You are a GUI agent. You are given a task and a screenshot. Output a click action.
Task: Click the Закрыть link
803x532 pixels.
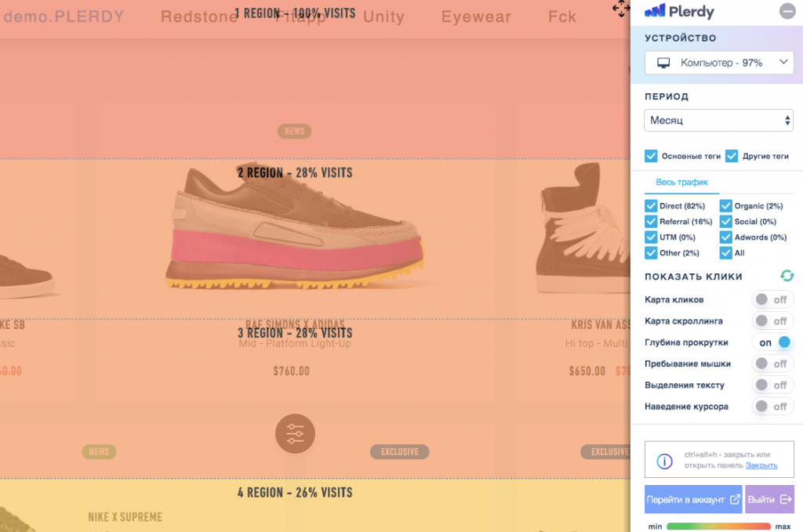761,465
